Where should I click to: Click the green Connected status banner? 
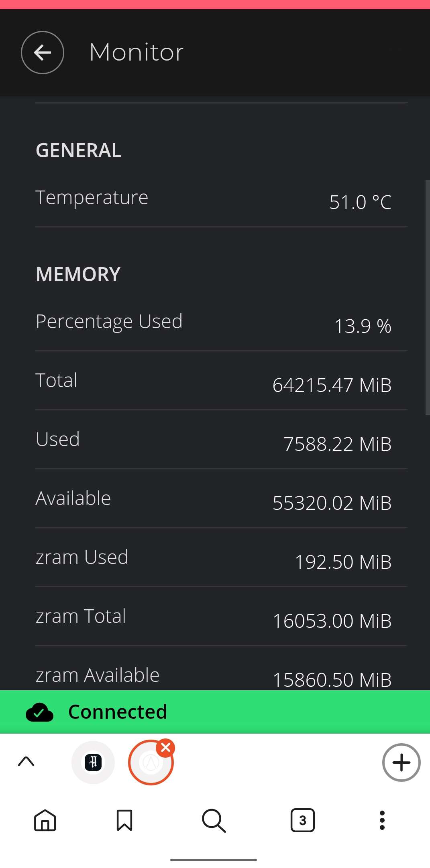pyautogui.click(x=215, y=712)
